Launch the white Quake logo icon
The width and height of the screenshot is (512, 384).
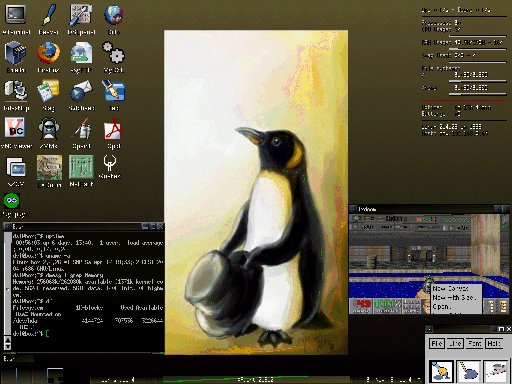(x=109, y=163)
